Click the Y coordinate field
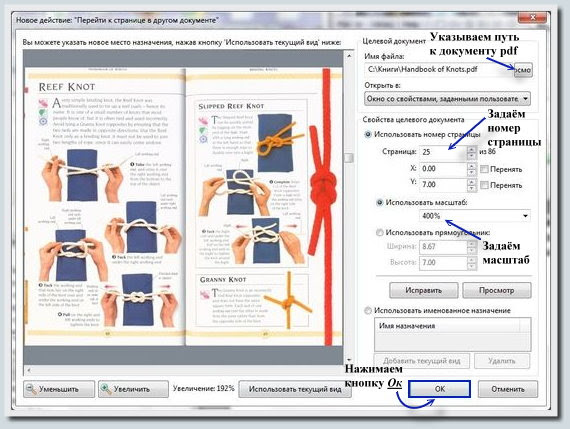Image resolution: width=570 pixels, height=429 pixels. coord(443,185)
